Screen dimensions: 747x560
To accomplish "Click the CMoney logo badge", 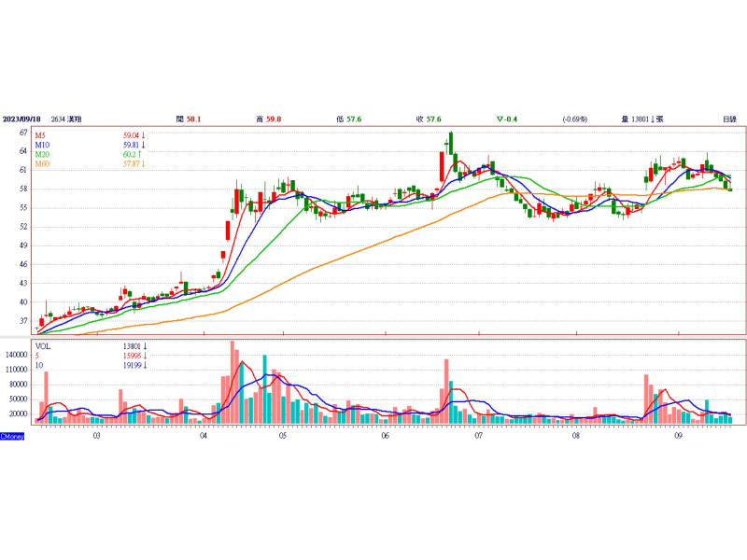I will [12, 436].
